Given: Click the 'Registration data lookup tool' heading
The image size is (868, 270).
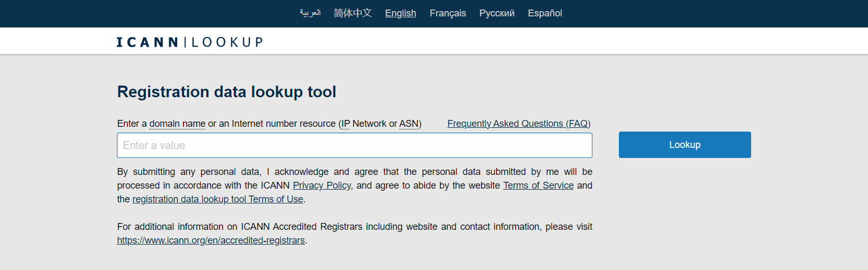Looking at the screenshot, I should click(x=226, y=92).
